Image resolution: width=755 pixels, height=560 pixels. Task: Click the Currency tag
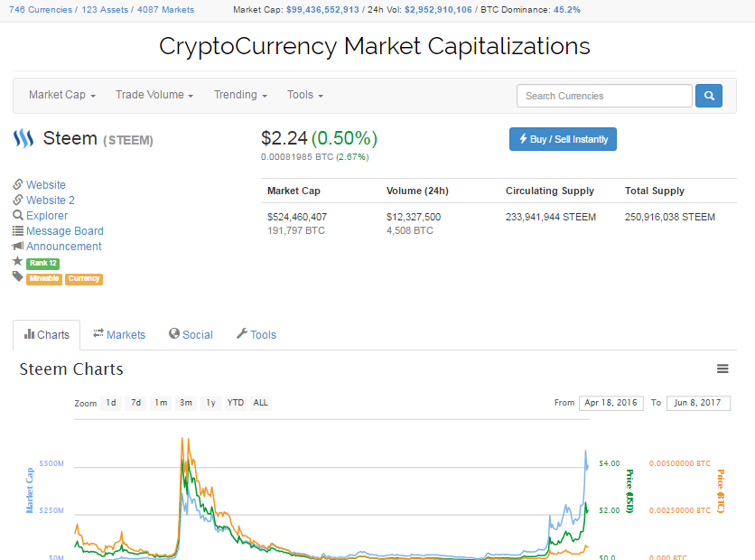point(84,279)
